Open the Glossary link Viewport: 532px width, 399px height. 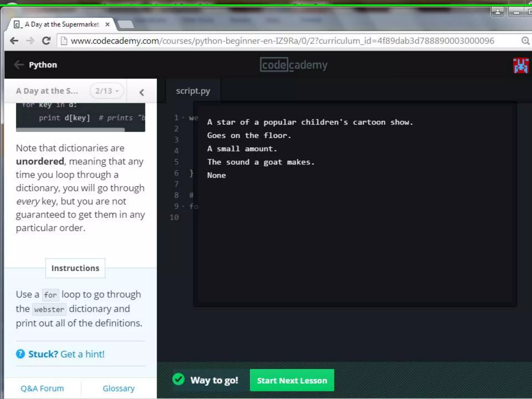pyautogui.click(x=118, y=388)
